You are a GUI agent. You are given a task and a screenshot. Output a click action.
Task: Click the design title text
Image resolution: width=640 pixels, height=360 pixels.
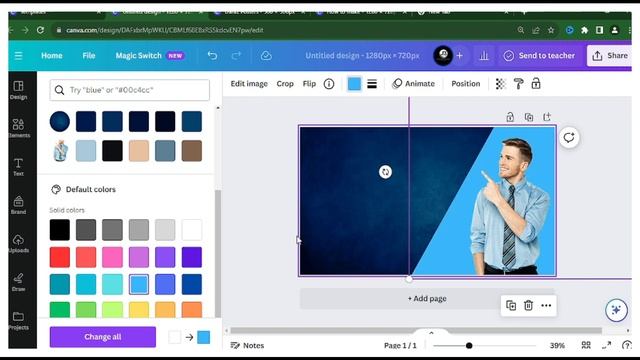[x=362, y=56]
